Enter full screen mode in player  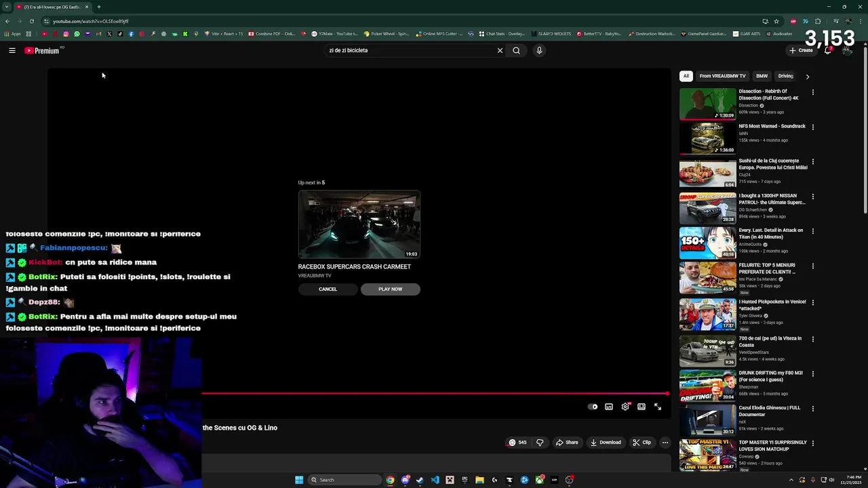point(658,407)
